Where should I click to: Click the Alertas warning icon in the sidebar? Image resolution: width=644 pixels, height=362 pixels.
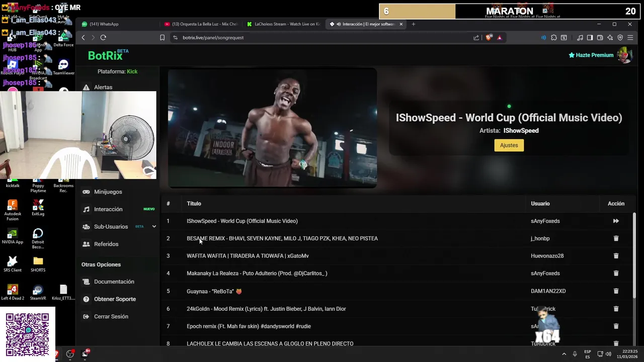pyautogui.click(x=86, y=87)
